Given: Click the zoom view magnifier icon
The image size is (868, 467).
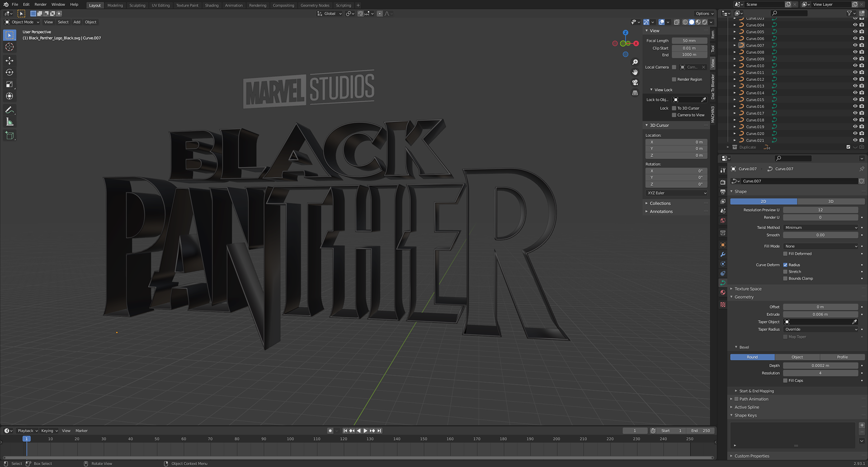Looking at the screenshot, I should [x=635, y=62].
